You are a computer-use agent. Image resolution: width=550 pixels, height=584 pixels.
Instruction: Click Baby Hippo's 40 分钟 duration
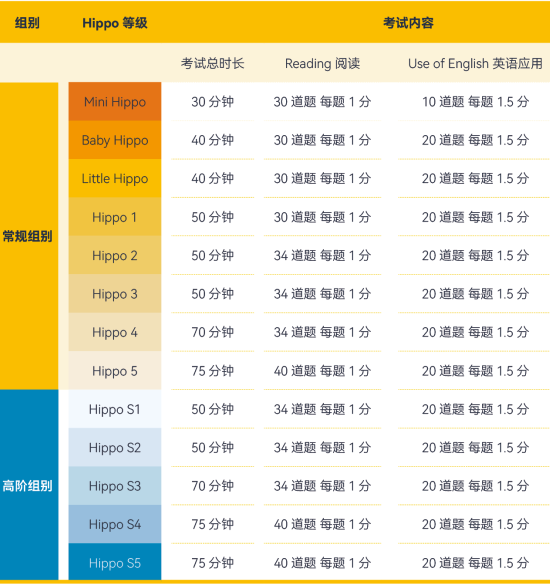(213, 140)
